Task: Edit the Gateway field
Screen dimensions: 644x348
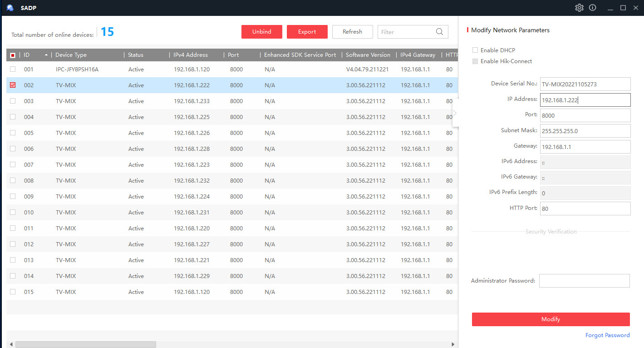Action: (585, 147)
